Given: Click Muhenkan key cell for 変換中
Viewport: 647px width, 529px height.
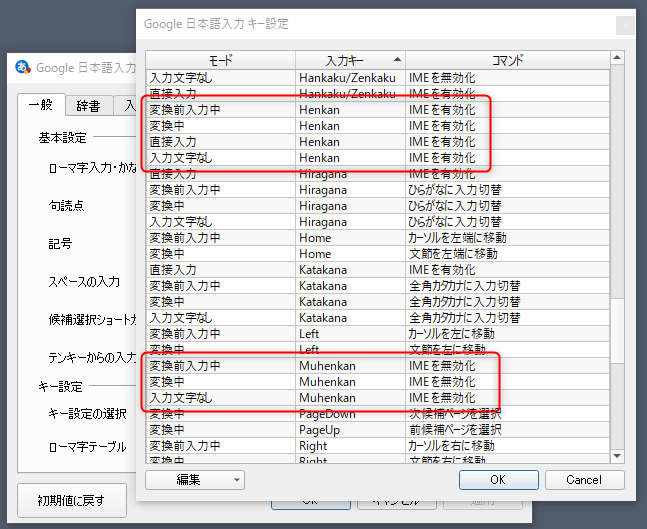Looking at the screenshot, I should [x=350, y=382].
